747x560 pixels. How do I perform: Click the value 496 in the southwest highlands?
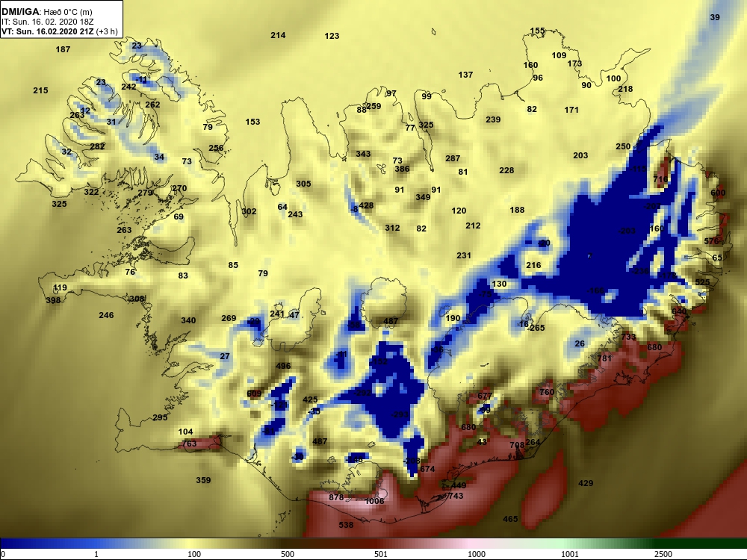(x=283, y=366)
